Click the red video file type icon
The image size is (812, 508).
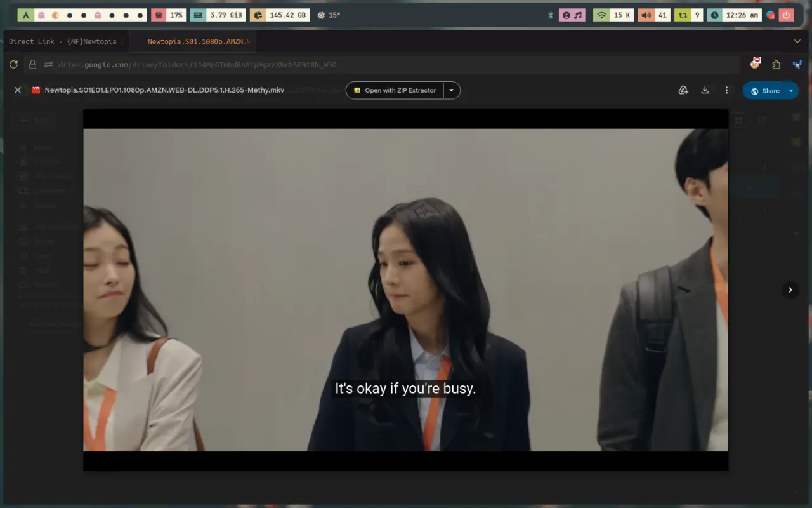point(36,90)
